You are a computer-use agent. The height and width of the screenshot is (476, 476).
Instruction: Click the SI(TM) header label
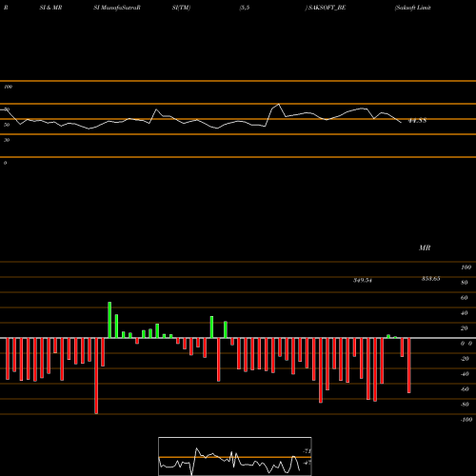pyautogui.click(x=181, y=8)
